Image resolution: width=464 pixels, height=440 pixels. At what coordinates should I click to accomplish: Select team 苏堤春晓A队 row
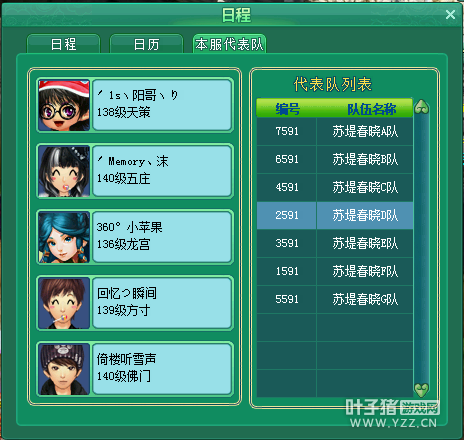(x=335, y=131)
